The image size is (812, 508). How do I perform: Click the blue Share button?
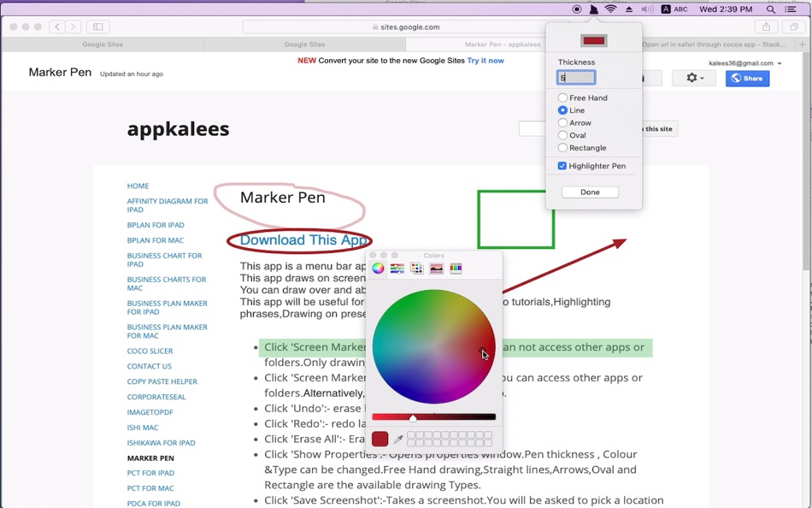[747, 79]
